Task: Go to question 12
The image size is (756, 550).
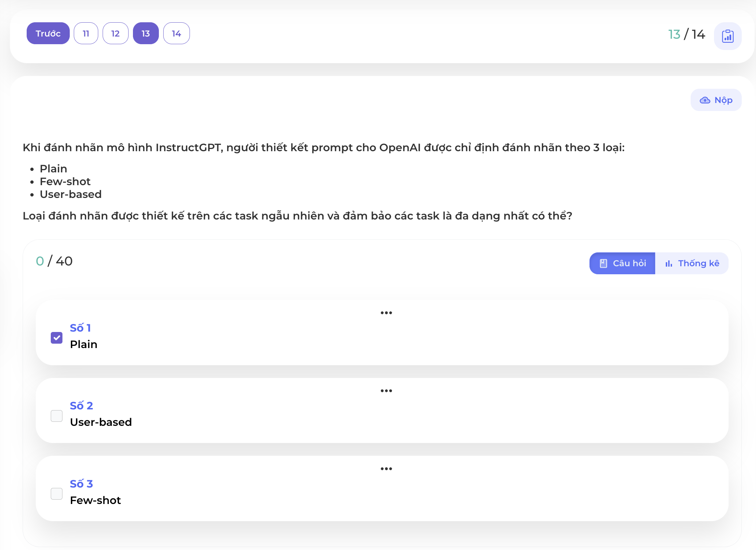Action: 115,33
